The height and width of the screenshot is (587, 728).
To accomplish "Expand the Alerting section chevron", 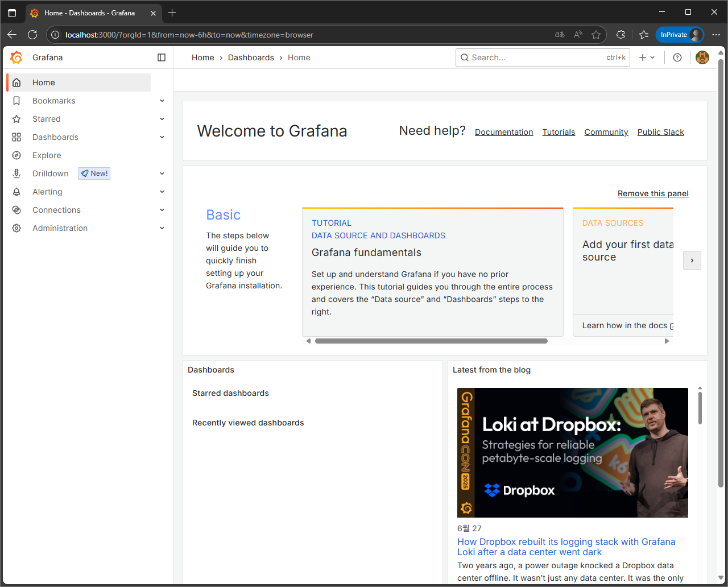I will (162, 192).
